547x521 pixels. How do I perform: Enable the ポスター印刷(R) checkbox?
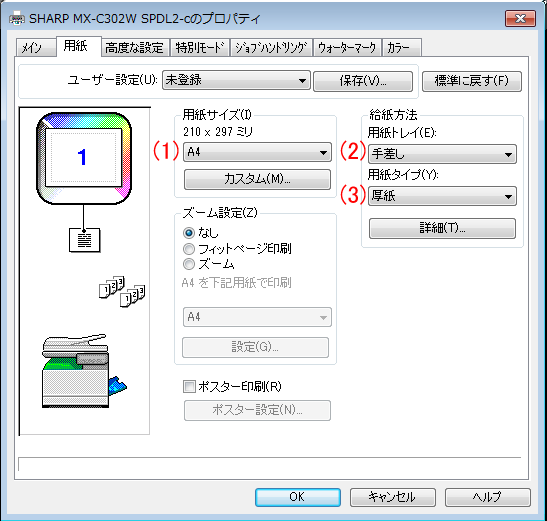tap(189, 387)
